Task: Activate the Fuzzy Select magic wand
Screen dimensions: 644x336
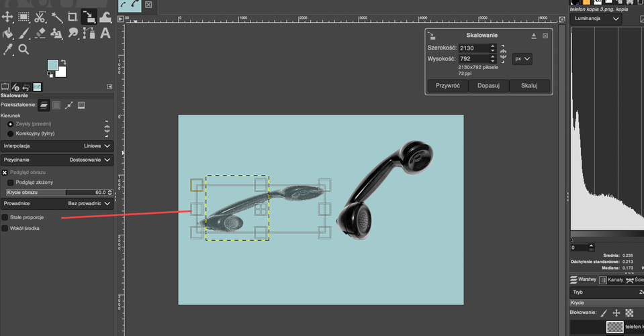Action: (x=56, y=16)
